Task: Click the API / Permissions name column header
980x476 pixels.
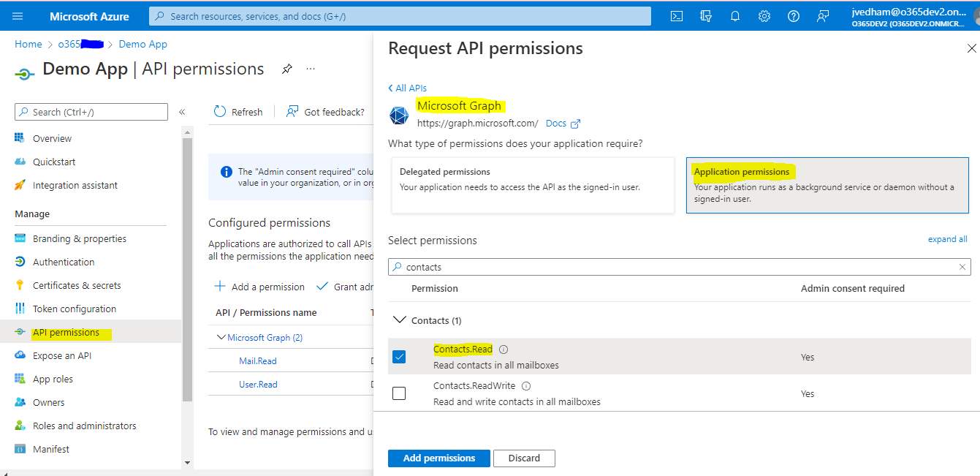Action: coord(266,312)
